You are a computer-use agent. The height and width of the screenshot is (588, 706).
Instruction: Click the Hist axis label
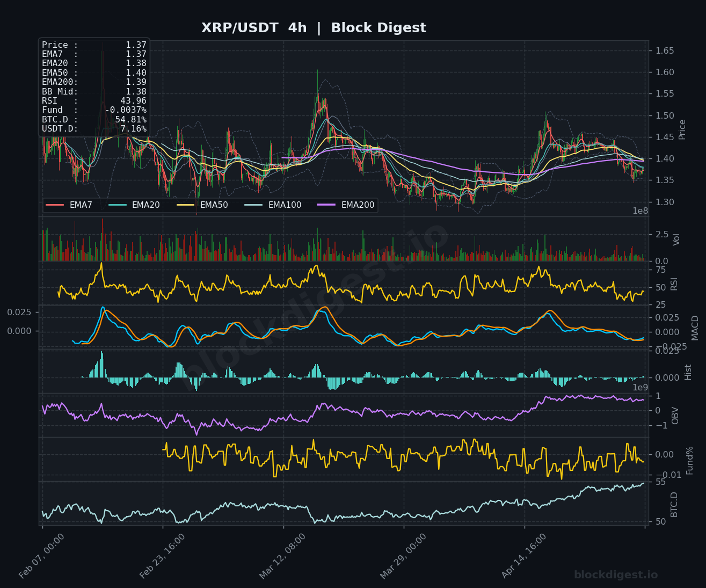click(x=688, y=372)
